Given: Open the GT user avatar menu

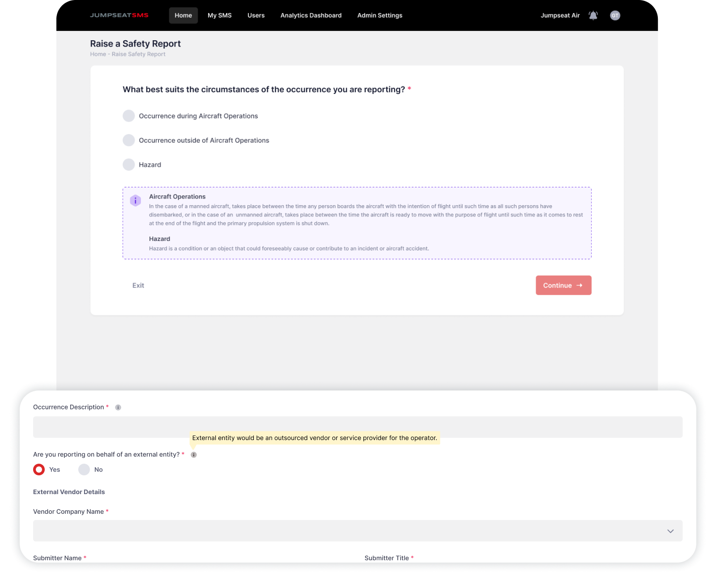Looking at the screenshot, I should 615,16.
